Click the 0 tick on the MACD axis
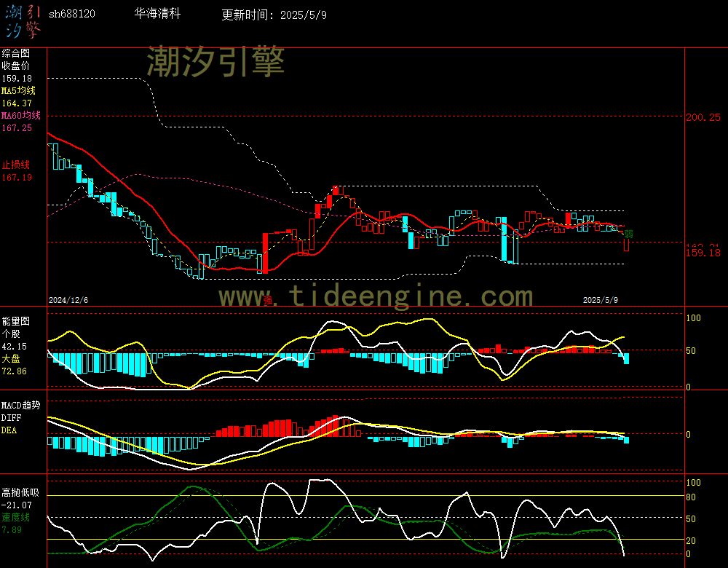The width and height of the screenshot is (728, 568). (689, 435)
